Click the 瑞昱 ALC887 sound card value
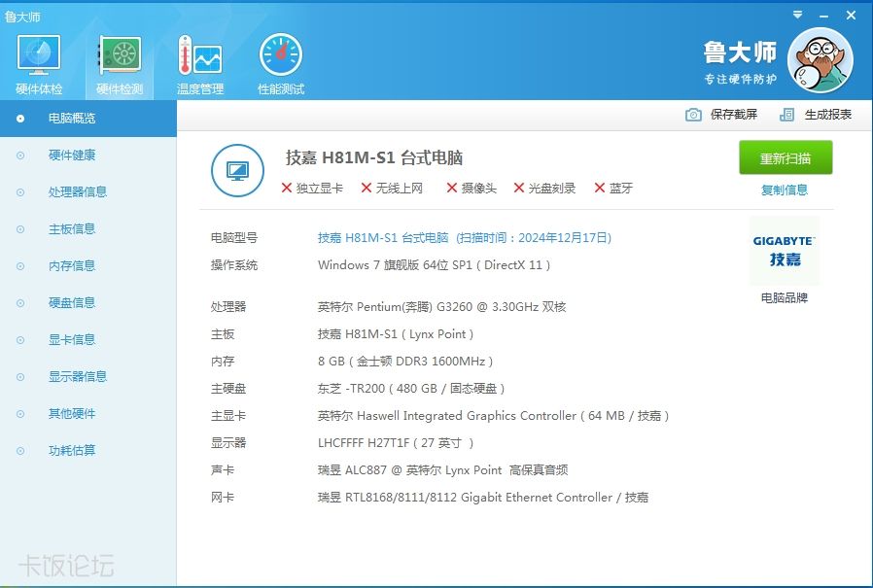Image resolution: width=873 pixels, height=588 pixels. 443,470
